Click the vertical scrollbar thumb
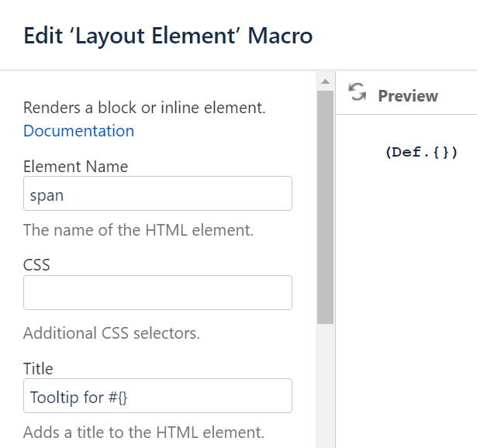The height and width of the screenshot is (448, 477). click(x=325, y=205)
